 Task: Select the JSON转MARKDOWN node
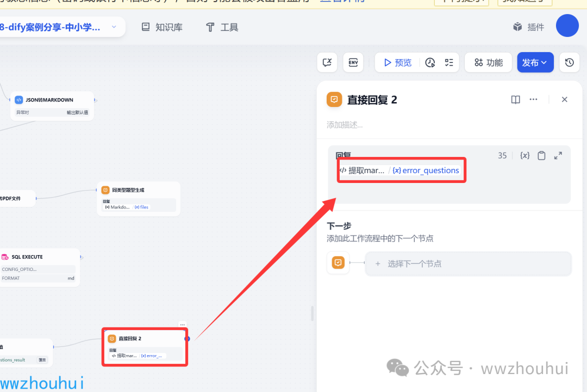click(52, 106)
